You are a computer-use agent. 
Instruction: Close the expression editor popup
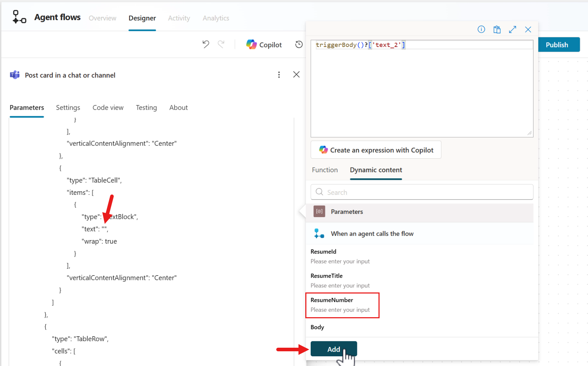(x=528, y=29)
